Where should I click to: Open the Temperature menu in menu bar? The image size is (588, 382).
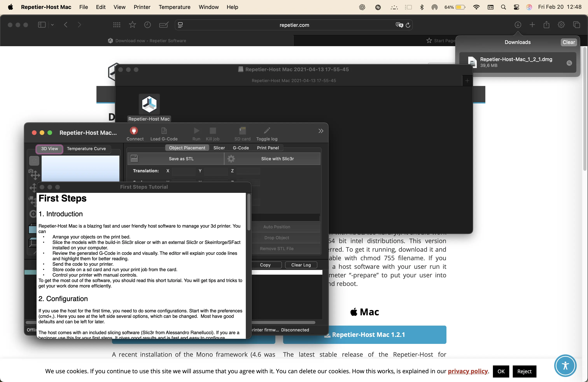(174, 7)
